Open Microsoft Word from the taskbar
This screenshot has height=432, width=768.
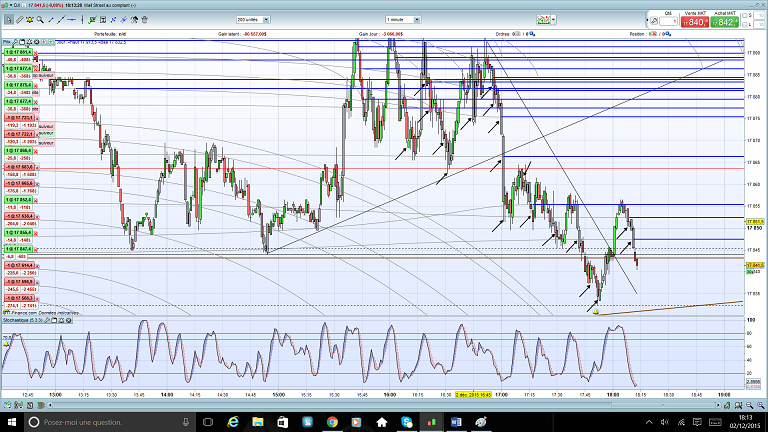click(x=456, y=422)
